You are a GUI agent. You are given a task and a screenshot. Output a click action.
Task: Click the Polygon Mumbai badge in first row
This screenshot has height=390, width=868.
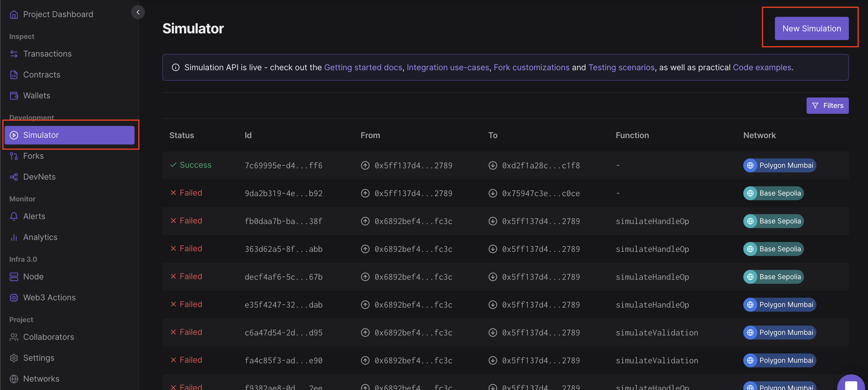[779, 166]
